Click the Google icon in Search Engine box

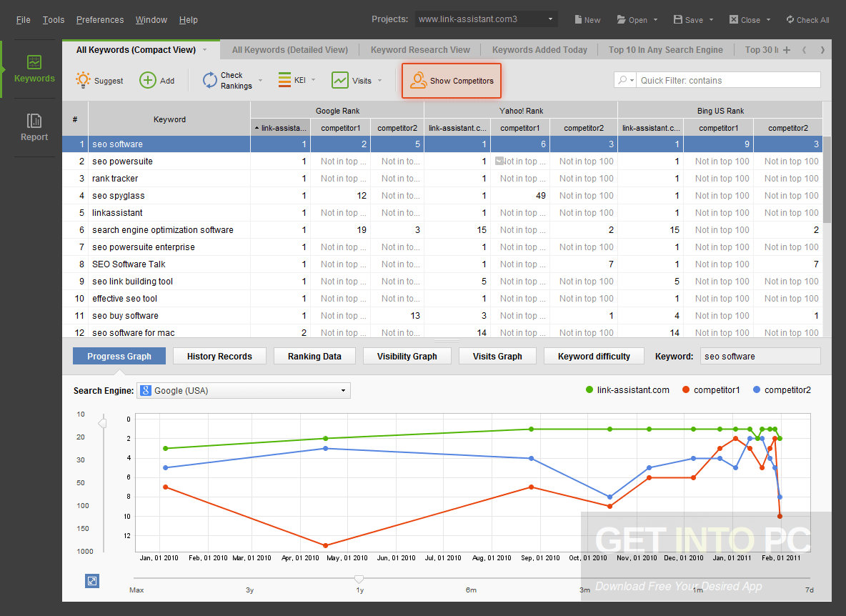(146, 390)
